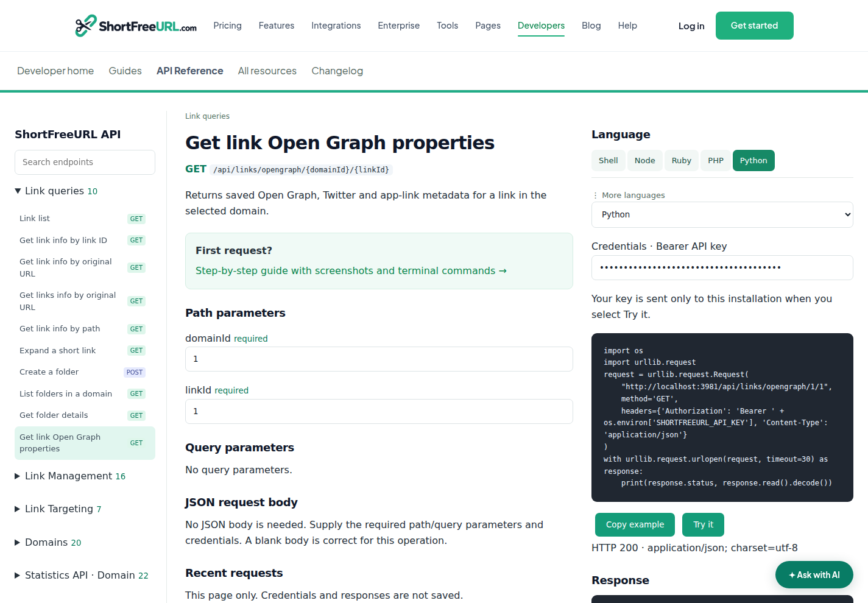Select the Developers nav item
Viewport: 868px width, 603px height.
[x=541, y=26]
